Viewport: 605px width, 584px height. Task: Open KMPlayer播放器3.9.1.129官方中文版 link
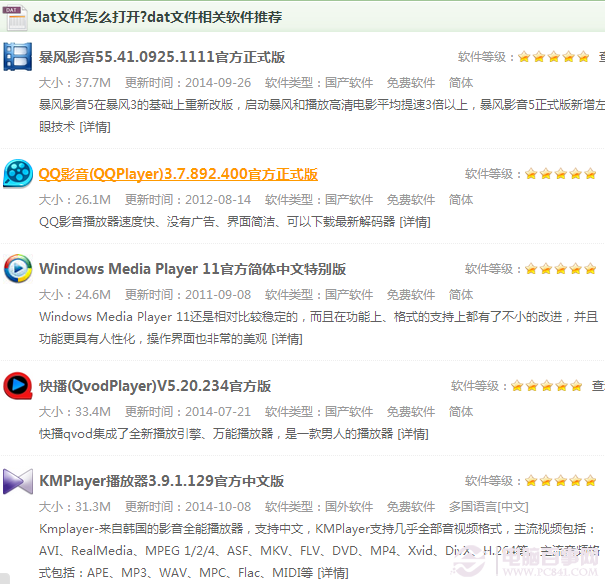point(161,481)
